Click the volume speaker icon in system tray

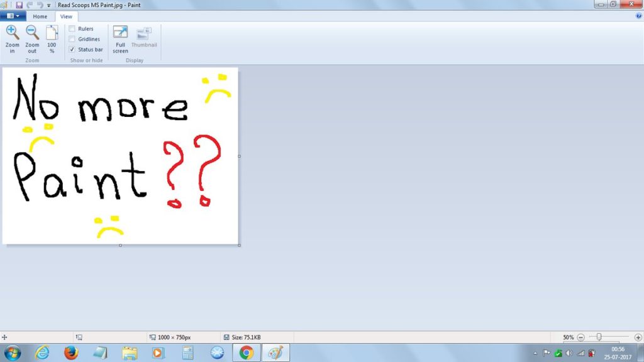(569, 353)
